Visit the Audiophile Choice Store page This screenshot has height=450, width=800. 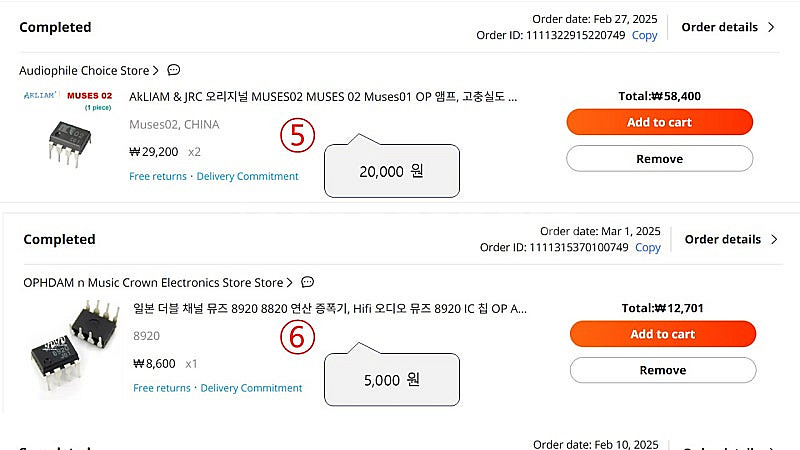click(89, 70)
